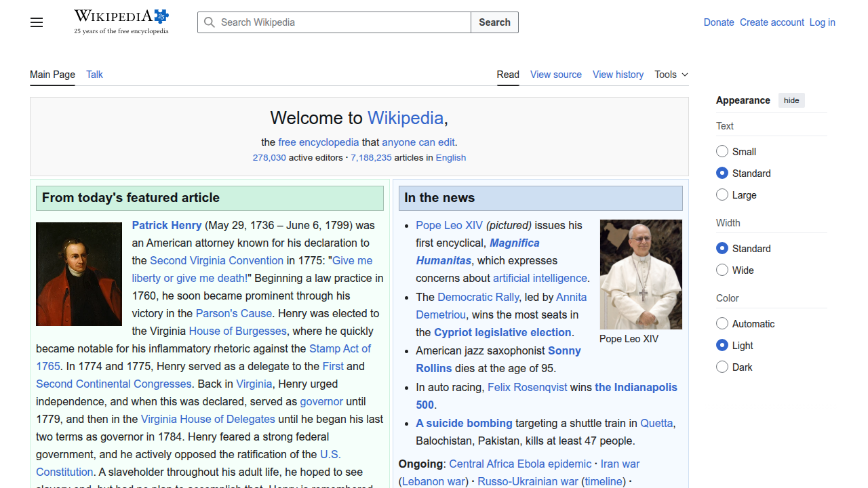Open the Stamp Act of 1765 link
Screen dimensions: 868x488
pos(203,357)
